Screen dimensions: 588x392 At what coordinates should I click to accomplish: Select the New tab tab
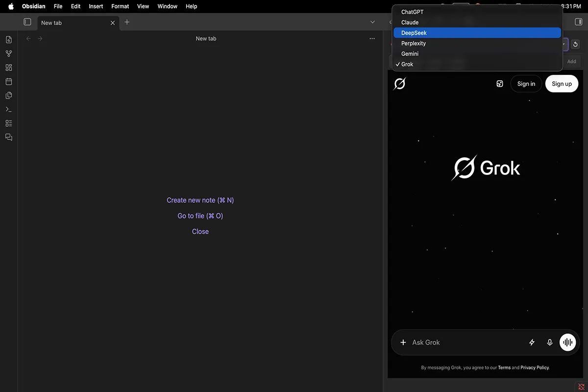pyautogui.click(x=78, y=23)
